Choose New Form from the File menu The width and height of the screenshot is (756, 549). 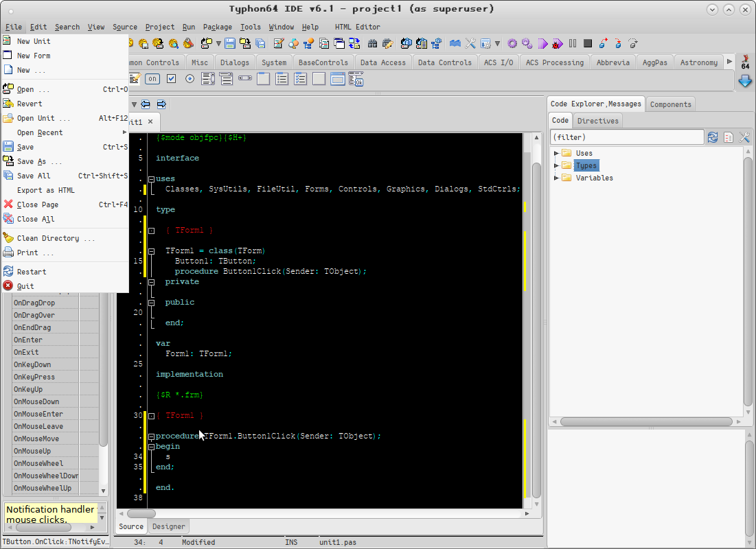tap(65, 56)
